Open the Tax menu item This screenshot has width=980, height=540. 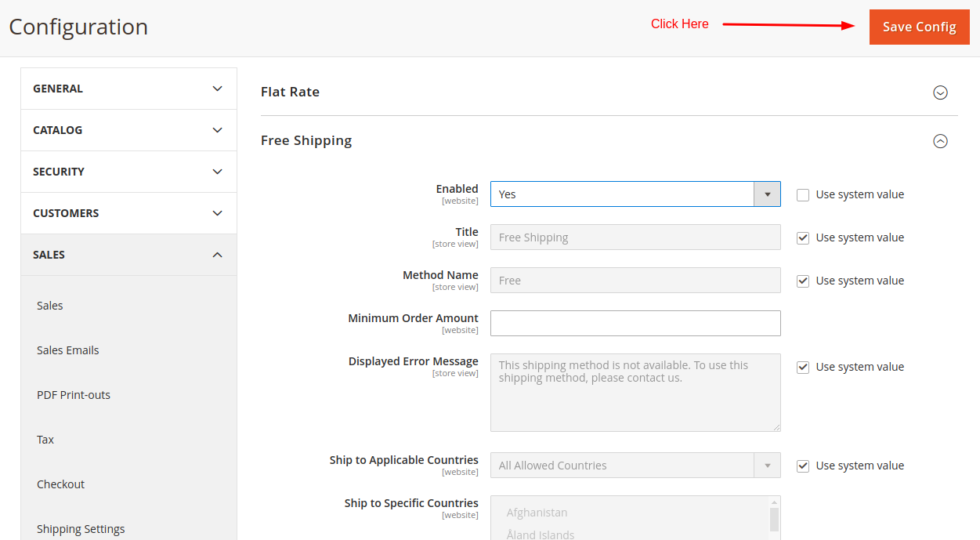click(45, 440)
